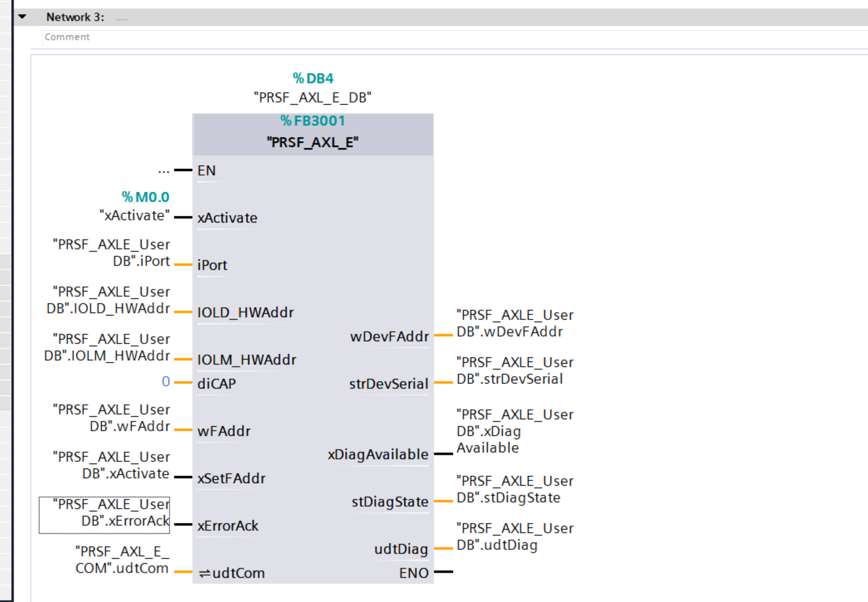Select the DB".strDevSerial output operand
This screenshot has width=868, height=602.
click(x=515, y=371)
